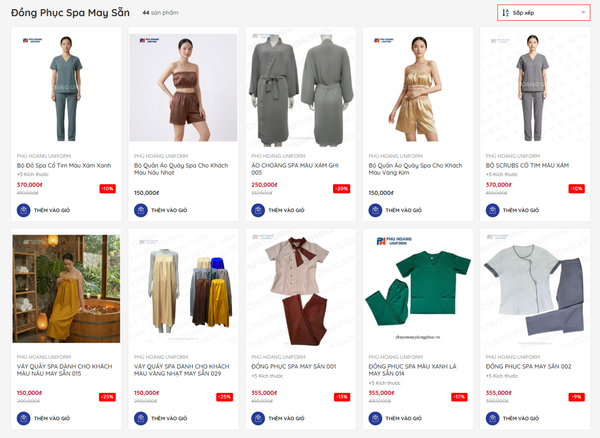This screenshot has height=438, width=600.
Task: Click cart icon for Đồng Phục Spa 001
Action: pos(258,418)
